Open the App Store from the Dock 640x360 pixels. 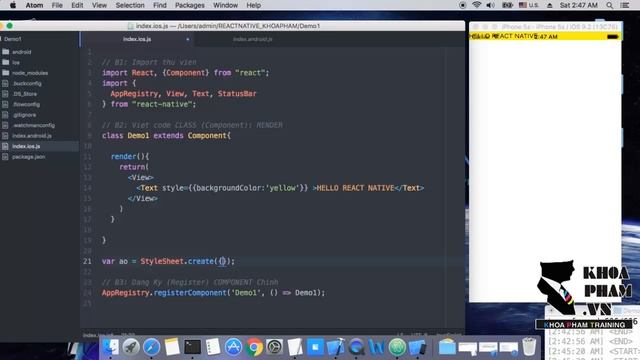[x=233, y=347]
